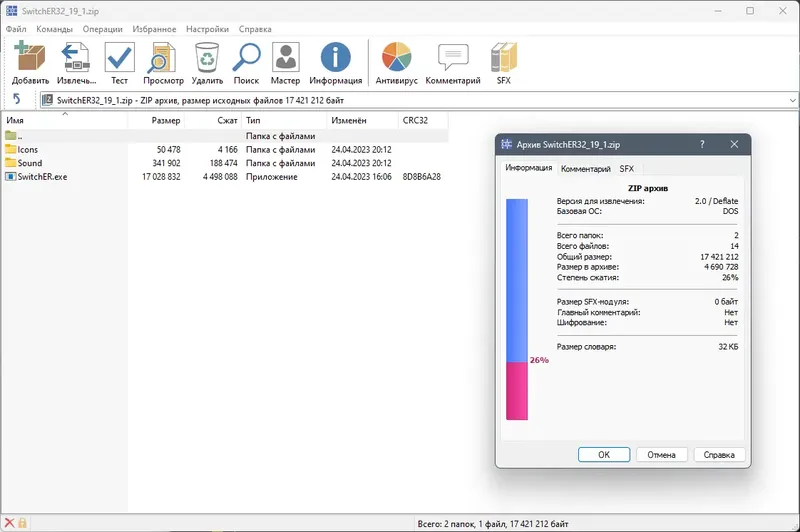This screenshot has width=800, height=532.
Task: Click the question mark help button in dialog
Action: 702,144
